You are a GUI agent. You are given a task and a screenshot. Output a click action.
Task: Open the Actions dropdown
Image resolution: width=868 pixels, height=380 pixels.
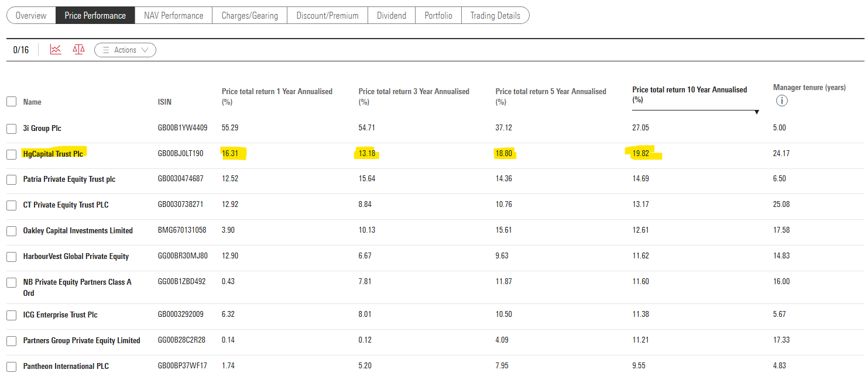pos(125,50)
